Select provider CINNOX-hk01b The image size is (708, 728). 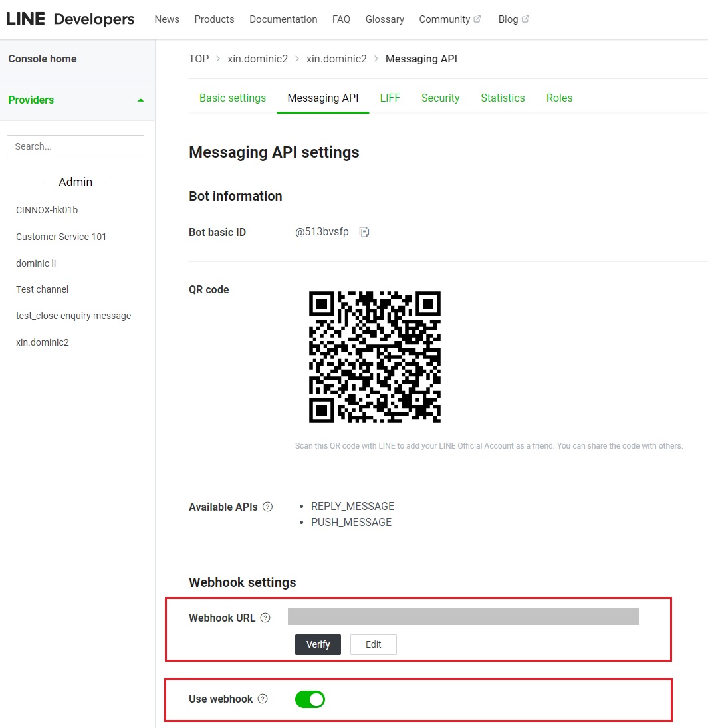click(x=47, y=210)
